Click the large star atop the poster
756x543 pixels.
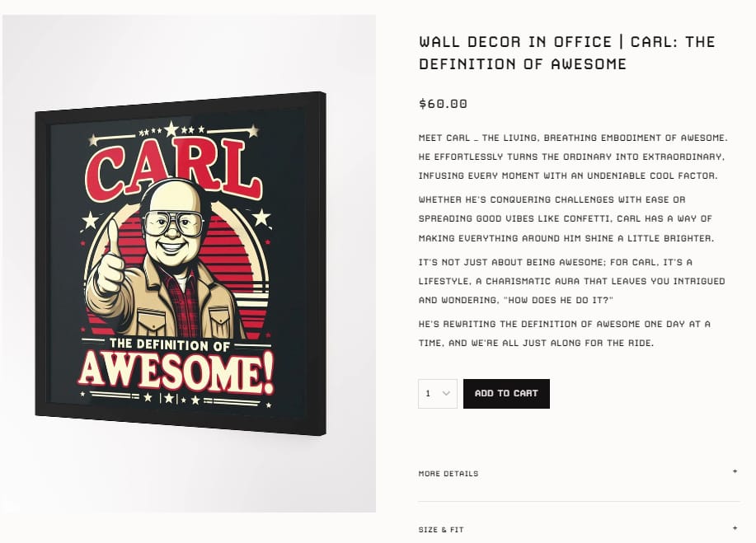click(x=171, y=129)
